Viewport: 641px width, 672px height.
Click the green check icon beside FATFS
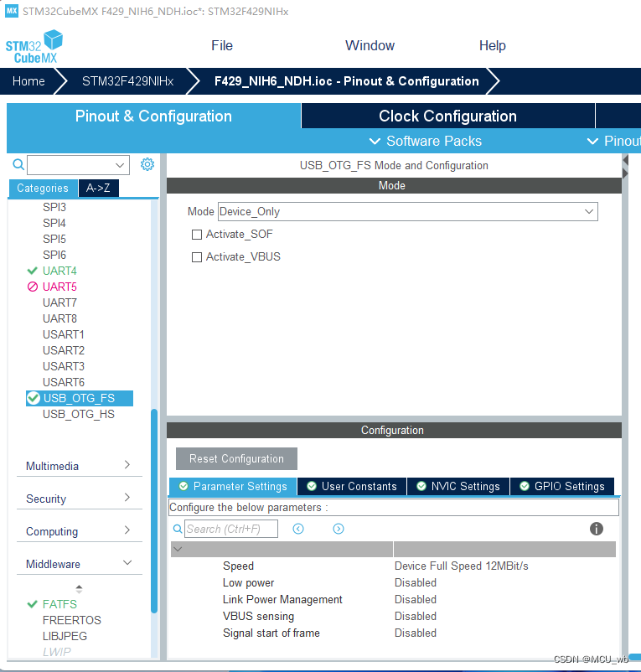pyautogui.click(x=32, y=604)
